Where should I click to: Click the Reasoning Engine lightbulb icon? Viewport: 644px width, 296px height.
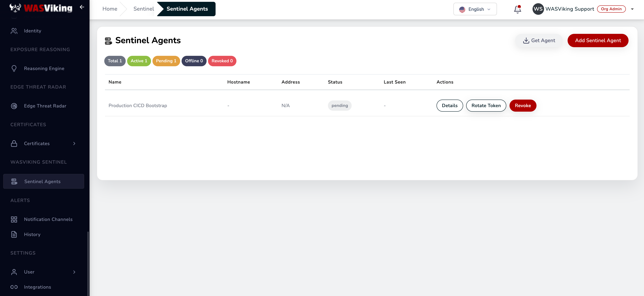14,68
